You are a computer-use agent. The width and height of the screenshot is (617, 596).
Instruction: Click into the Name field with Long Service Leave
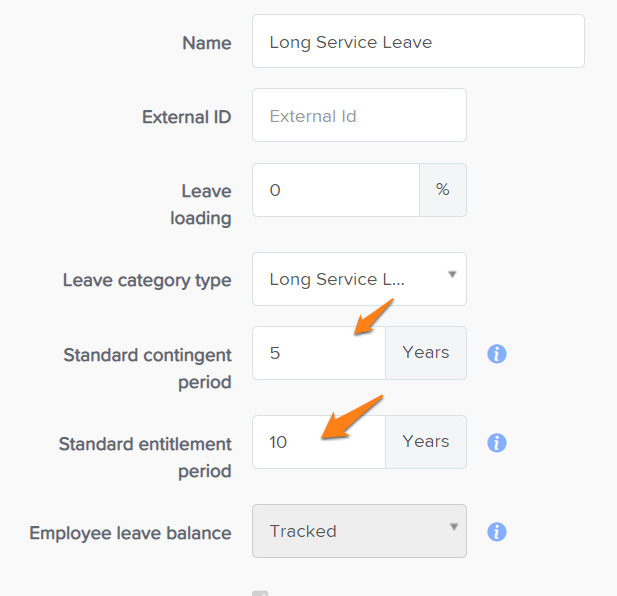click(x=418, y=41)
